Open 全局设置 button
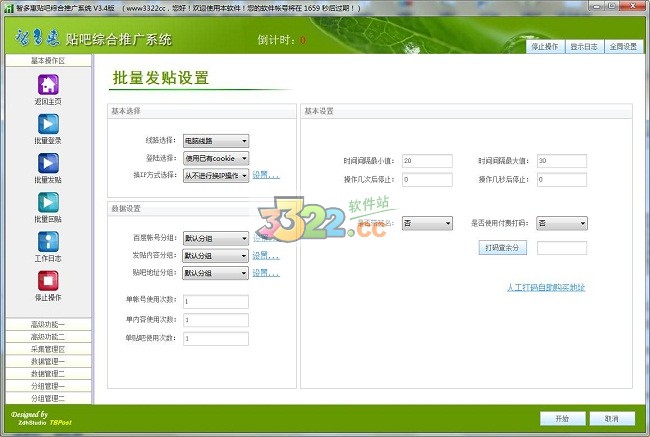650x437 pixels. click(623, 47)
